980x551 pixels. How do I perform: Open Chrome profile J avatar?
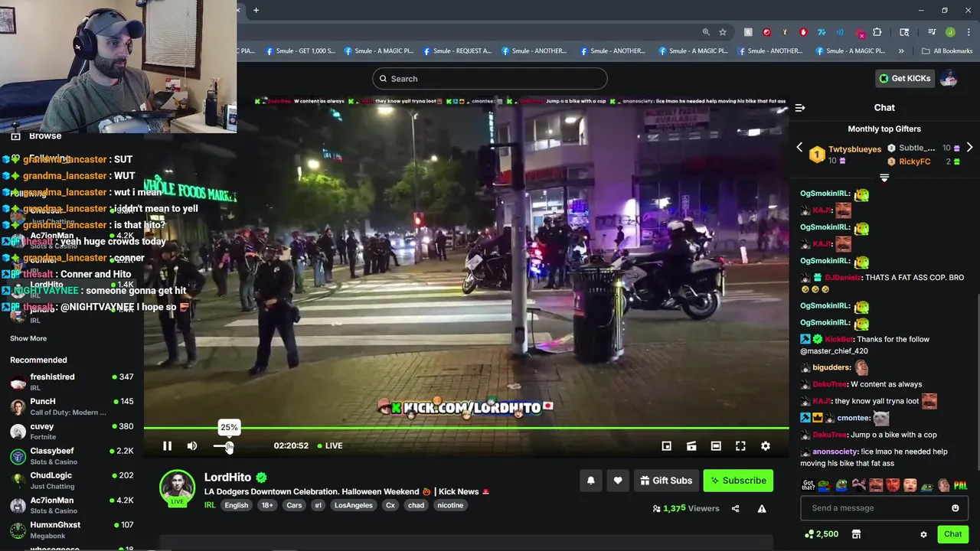pyautogui.click(x=950, y=32)
